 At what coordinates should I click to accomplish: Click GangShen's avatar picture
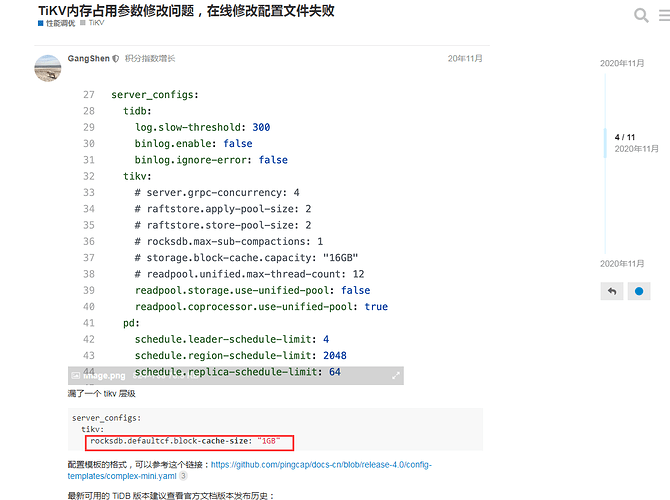(47, 68)
